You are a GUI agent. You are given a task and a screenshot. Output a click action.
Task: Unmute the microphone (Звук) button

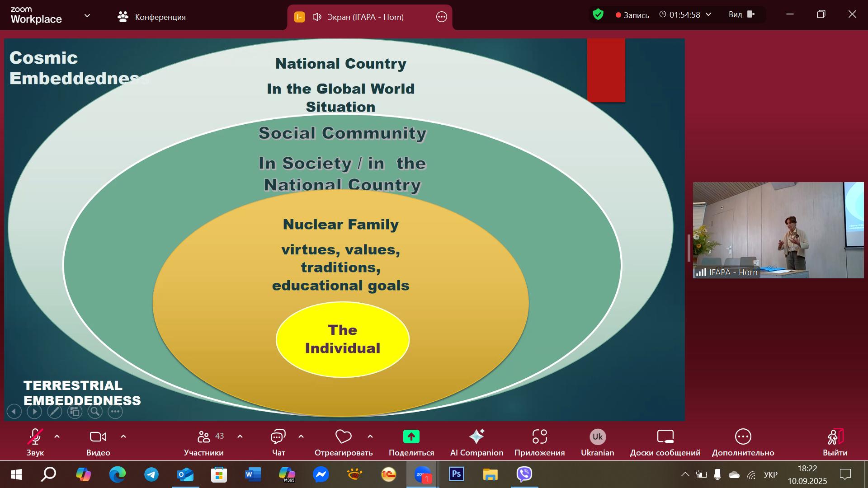pos(35,437)
